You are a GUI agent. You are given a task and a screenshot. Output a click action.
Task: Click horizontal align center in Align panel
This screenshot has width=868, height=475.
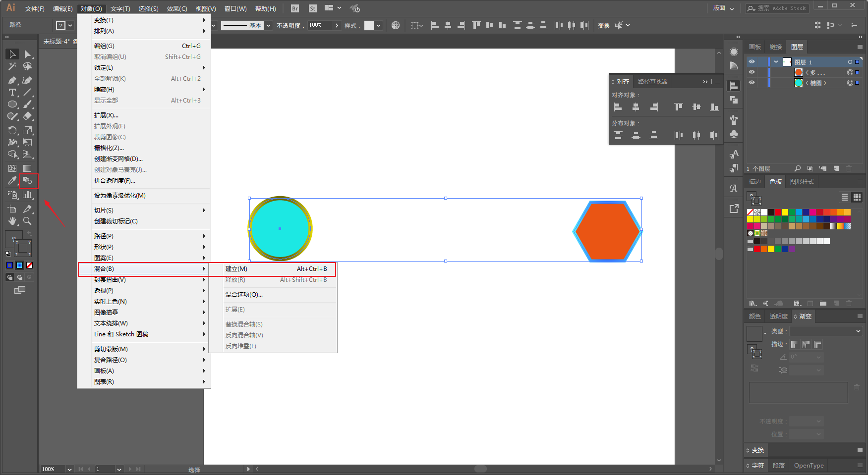[636, 107]
